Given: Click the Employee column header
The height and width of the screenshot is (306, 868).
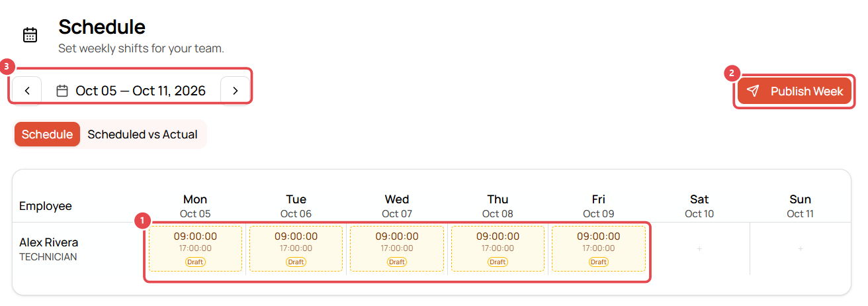Looking at the screenshot, I should (x=46, y=206).
